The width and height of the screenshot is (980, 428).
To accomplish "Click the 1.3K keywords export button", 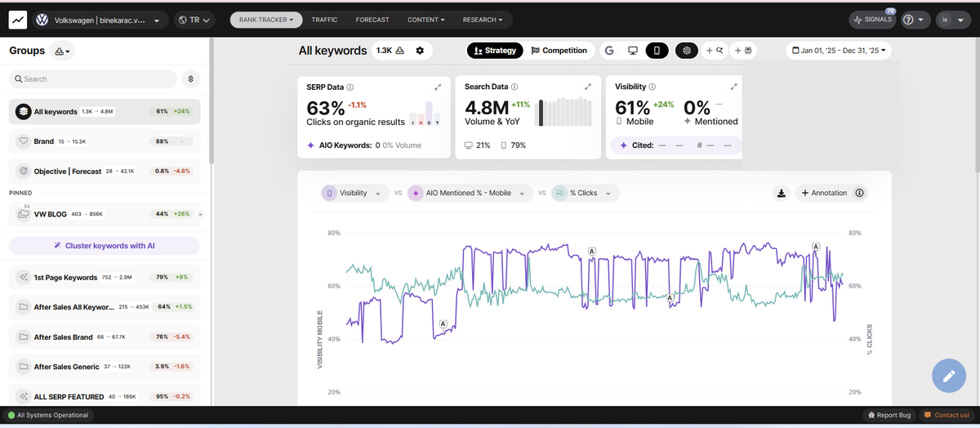I will [390, 51].
